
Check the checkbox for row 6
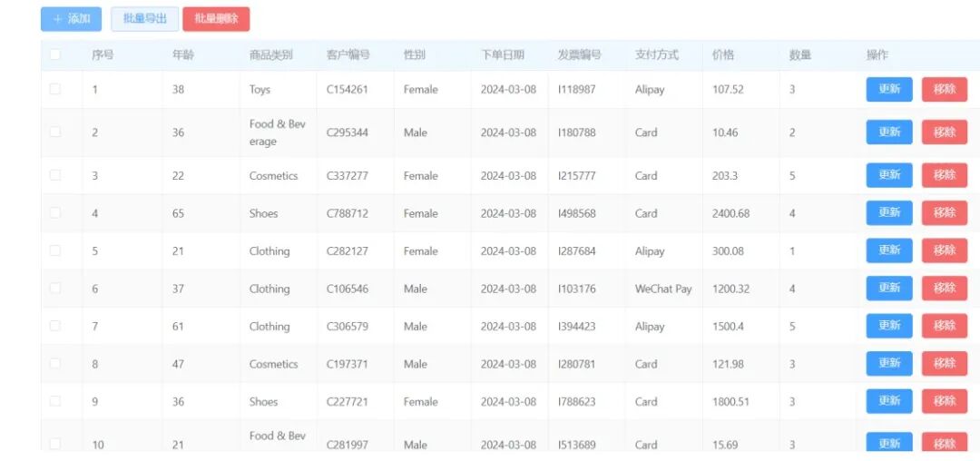55,288
